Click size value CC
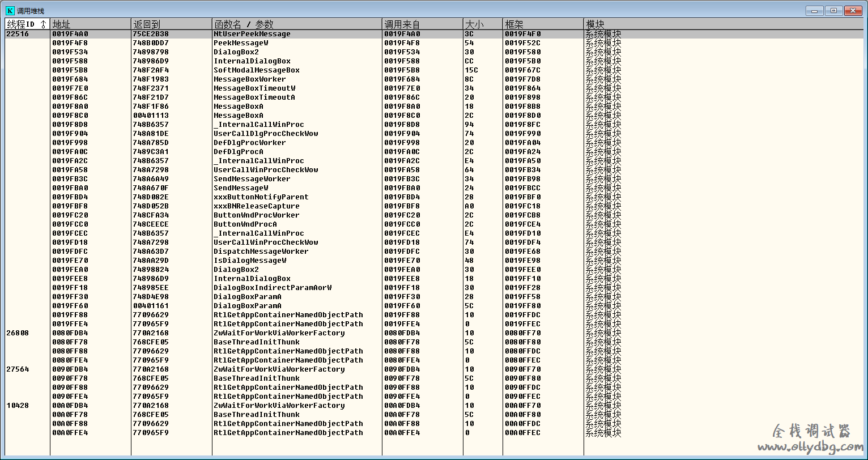Viewport: 868px width, 460px height. pos(470,61)
